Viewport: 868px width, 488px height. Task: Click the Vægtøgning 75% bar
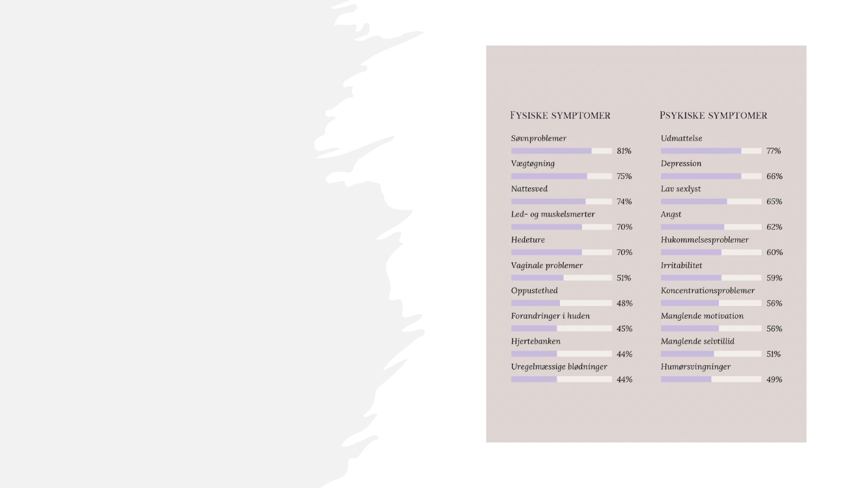(x=561, y=176)
